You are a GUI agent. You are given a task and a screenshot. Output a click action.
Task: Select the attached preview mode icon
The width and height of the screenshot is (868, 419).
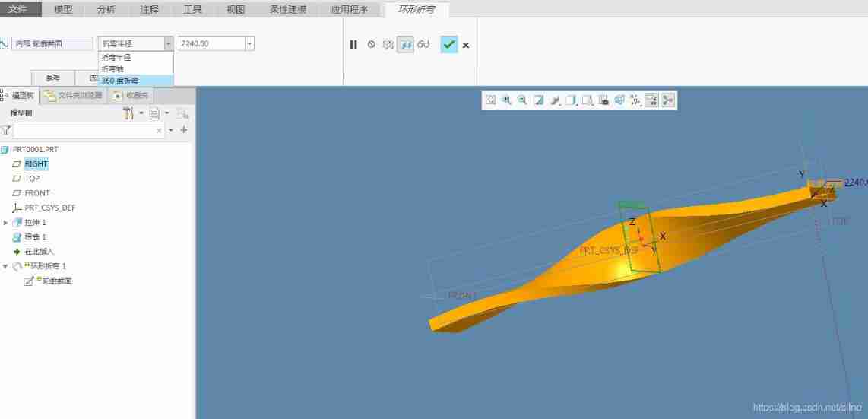406,45
